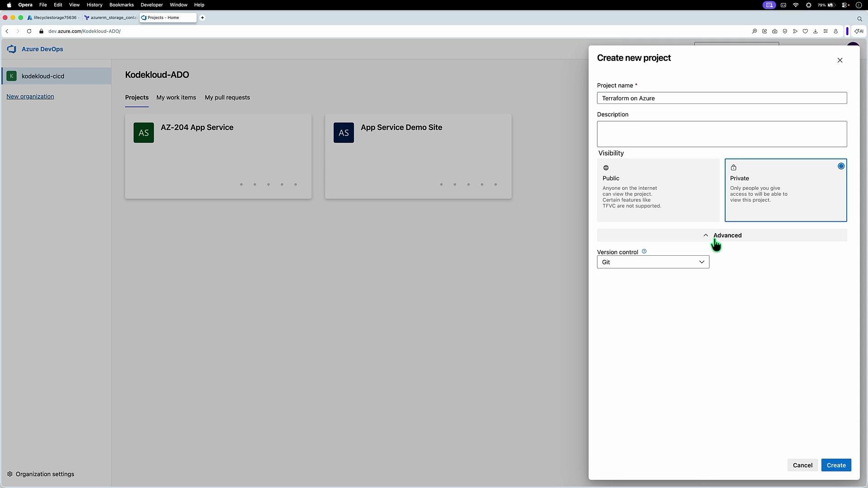Click the browser reload icon
868x488 pixels.
coord(29,31)
